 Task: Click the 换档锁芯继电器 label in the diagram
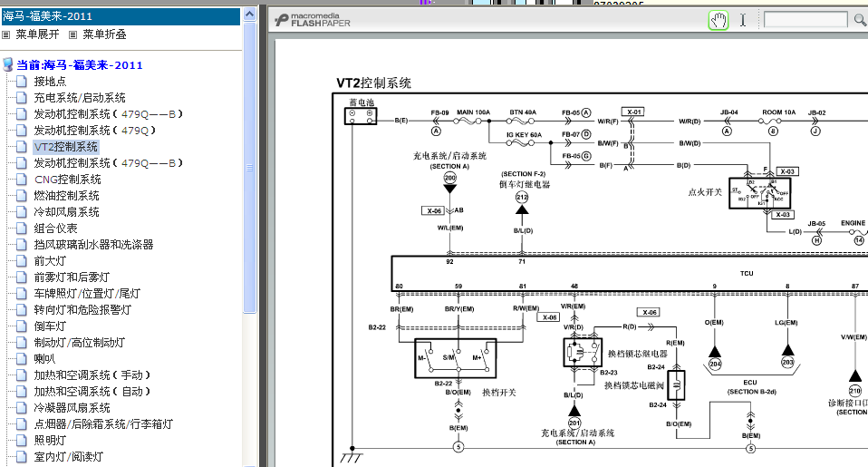click(x=638, y=354)
